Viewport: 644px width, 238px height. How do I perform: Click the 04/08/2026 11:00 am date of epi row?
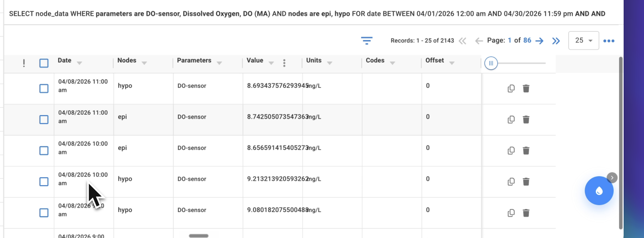[x=83, y=117]
